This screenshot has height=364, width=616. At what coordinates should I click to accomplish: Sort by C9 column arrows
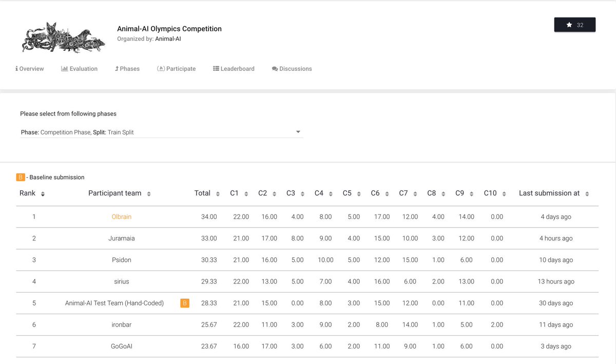pyautogui.click(x=471, y=194)
